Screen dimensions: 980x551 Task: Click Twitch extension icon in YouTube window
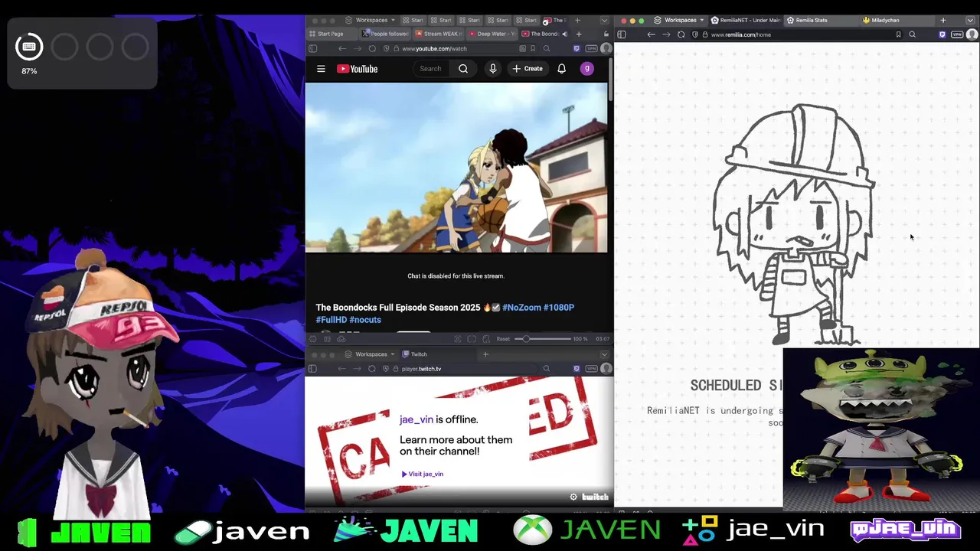click(577, 48)
